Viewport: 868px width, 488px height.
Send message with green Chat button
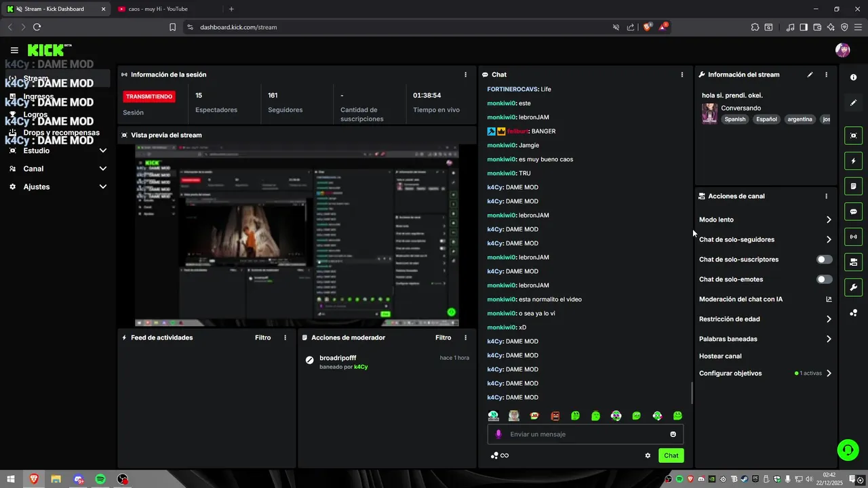pyautogui.click(x=671, y=455)
